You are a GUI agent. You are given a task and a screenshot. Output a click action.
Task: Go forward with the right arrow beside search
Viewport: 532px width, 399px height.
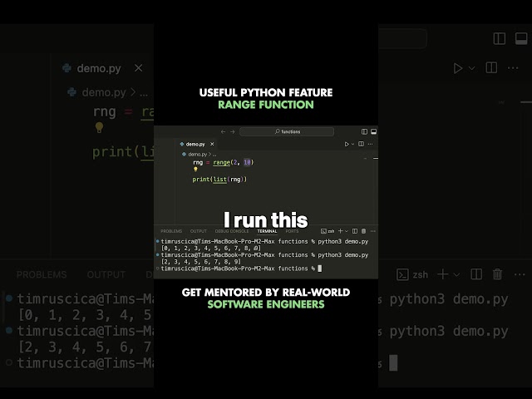click(x=233, y=131)
